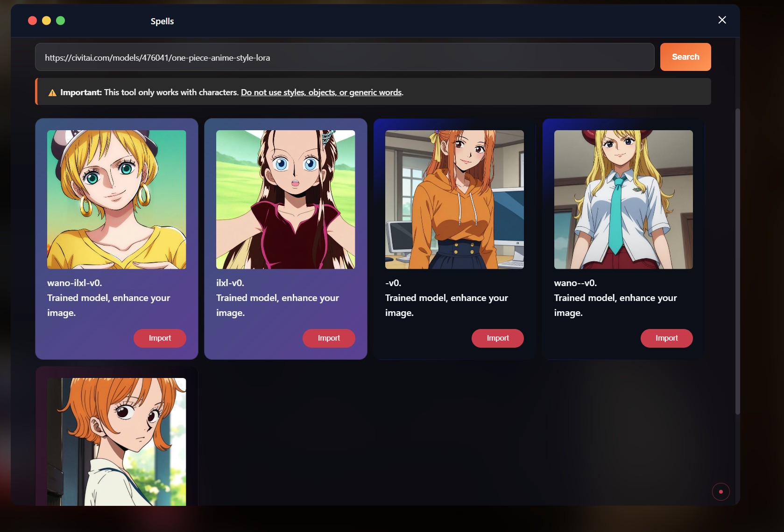Click the "ilxl-v0." model name
This screenshot has width=784, height=532.
230,283
